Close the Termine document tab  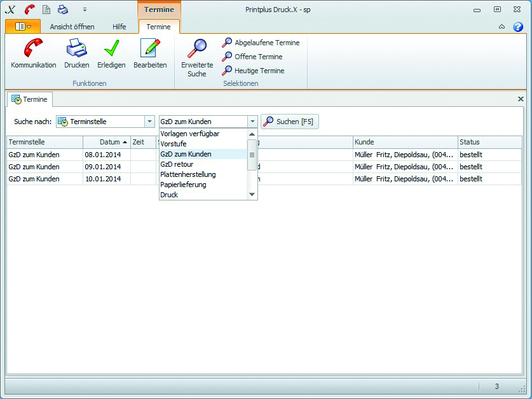tap(521, 99)
